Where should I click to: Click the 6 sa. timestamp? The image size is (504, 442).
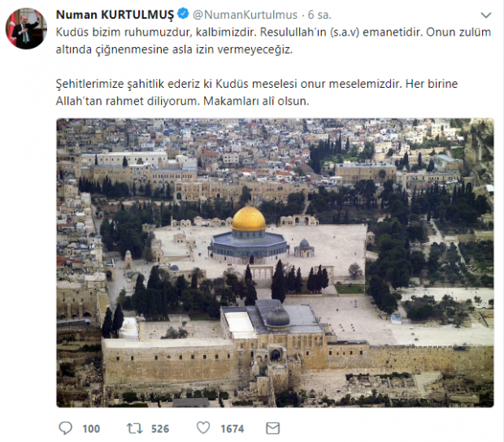(x=319, y=15)
